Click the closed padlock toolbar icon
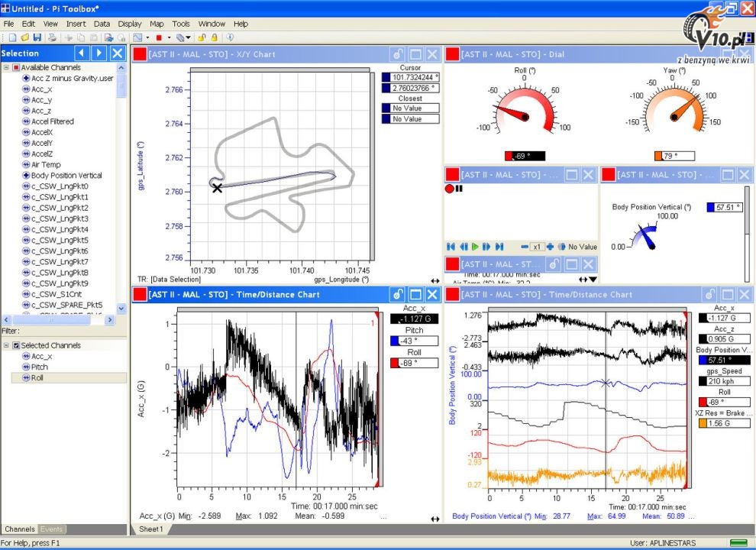The height and width of the screenshot is (550, 756). point(214,37)
